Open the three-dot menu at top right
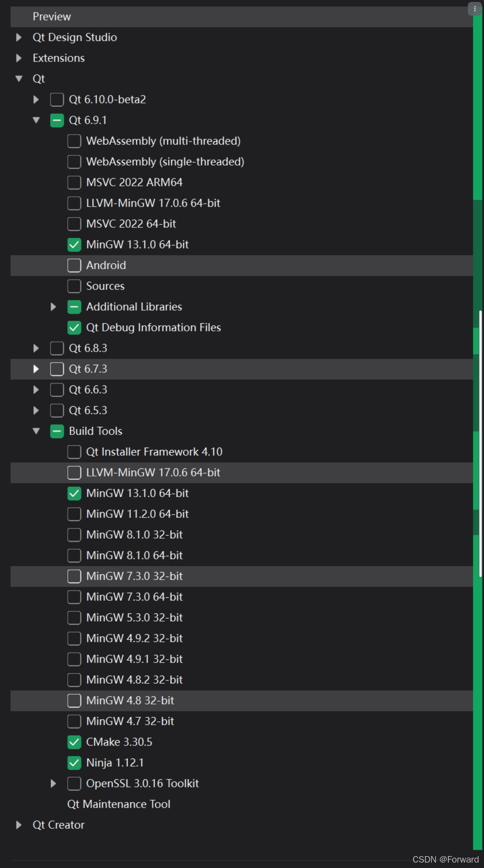 pyautogui.click(x=475, y=9)
